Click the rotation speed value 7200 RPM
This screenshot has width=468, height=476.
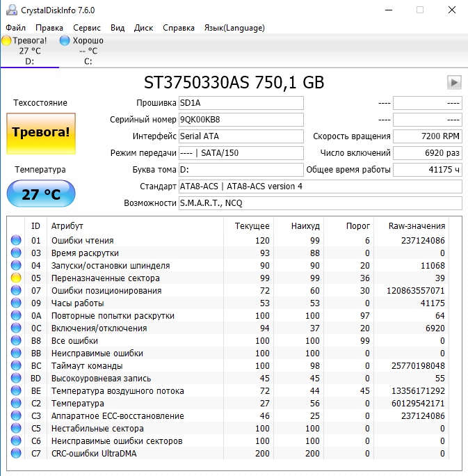(x=428, y=136)
